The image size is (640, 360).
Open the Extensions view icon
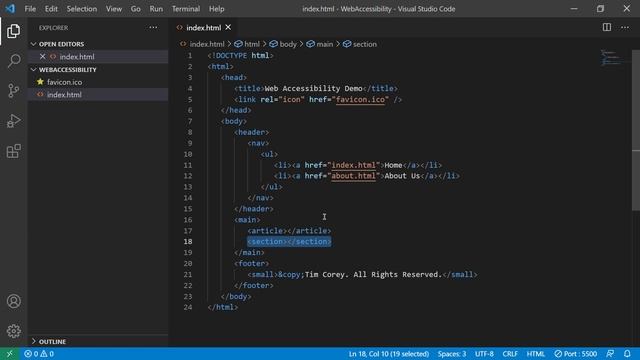point(13,151)
